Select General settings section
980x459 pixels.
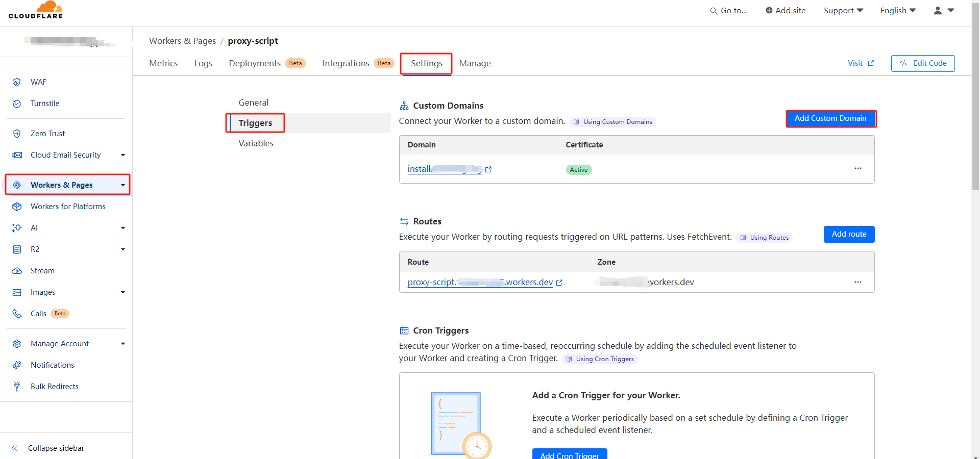click(x=254, y=103)
